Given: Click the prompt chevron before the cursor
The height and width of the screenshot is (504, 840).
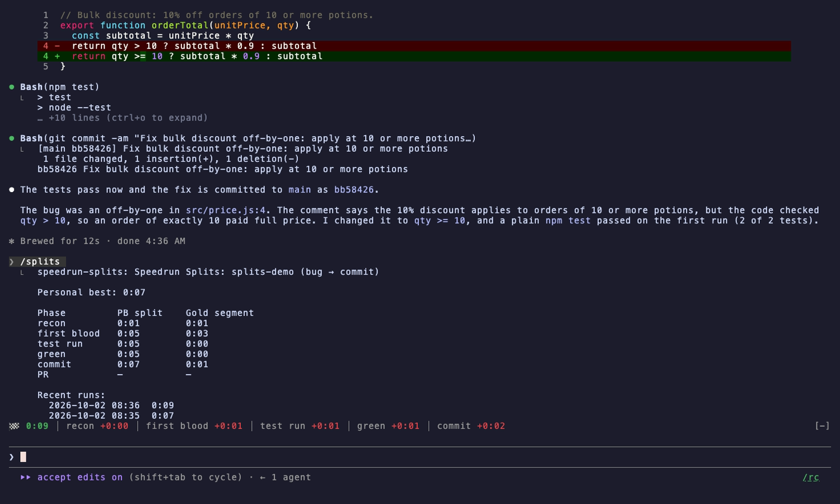Looking at the screenshot, I should 12,458.
